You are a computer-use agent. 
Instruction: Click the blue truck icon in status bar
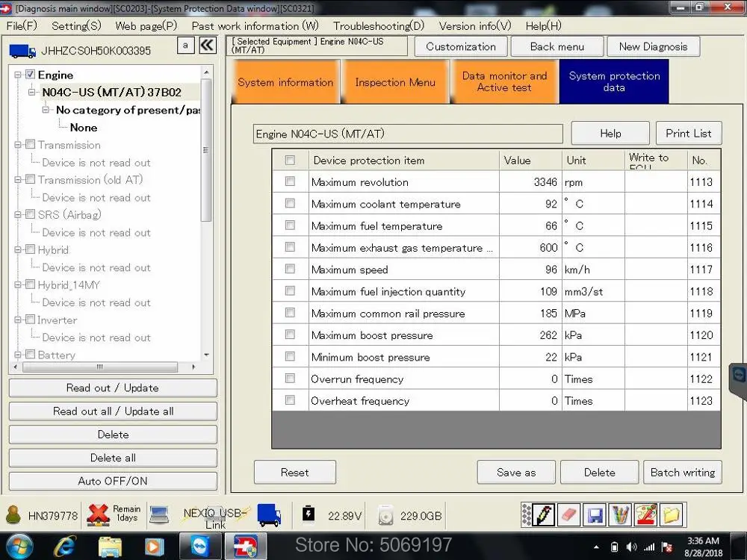(268, 514)
